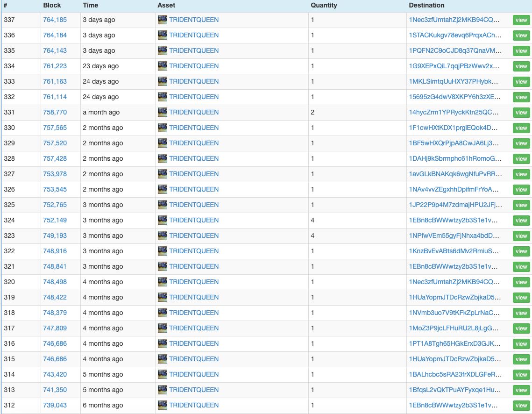Click TRIDENTQUEEN thumbnail icon in row 331
Screen dimensions: 532x414
163,112
